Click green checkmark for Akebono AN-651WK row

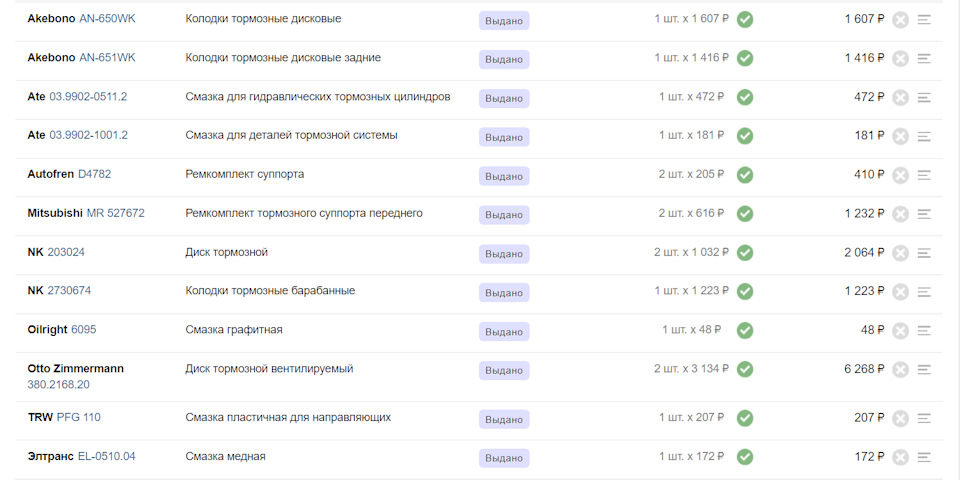tap(744, 59)
